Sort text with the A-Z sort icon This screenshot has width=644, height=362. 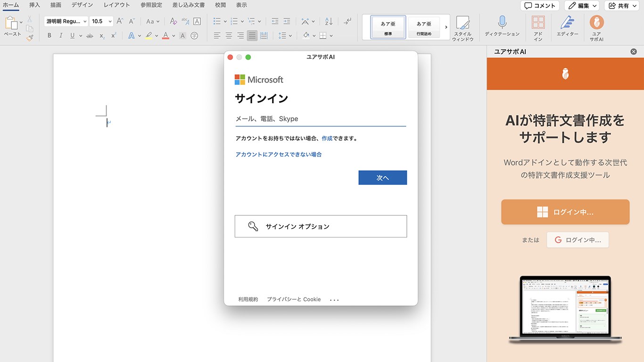click(x=329, y=21)
